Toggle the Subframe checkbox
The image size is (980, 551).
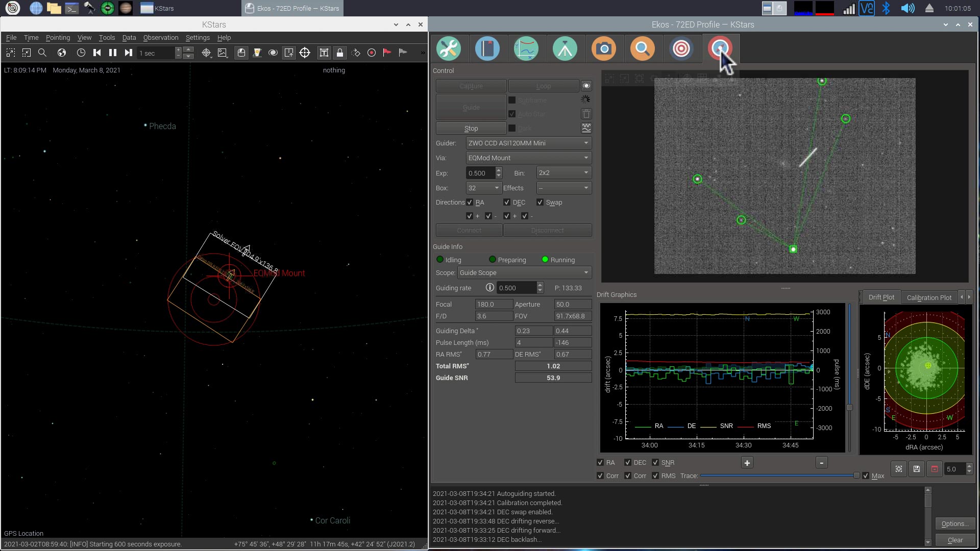(x=512, y=100)
